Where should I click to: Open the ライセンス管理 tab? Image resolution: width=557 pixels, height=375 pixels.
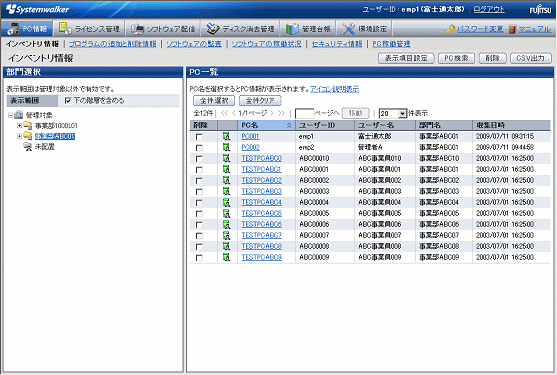coord(89,29)
